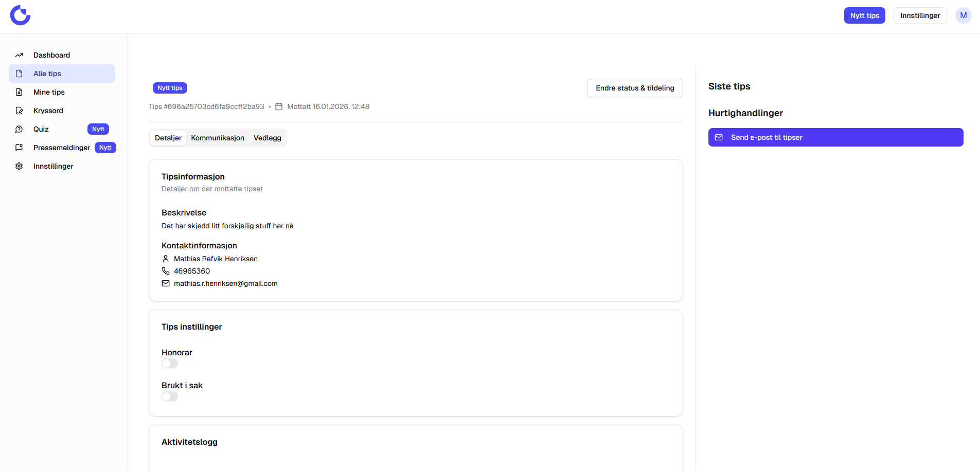Click the app logo in top-left corner

pos(21,15)
